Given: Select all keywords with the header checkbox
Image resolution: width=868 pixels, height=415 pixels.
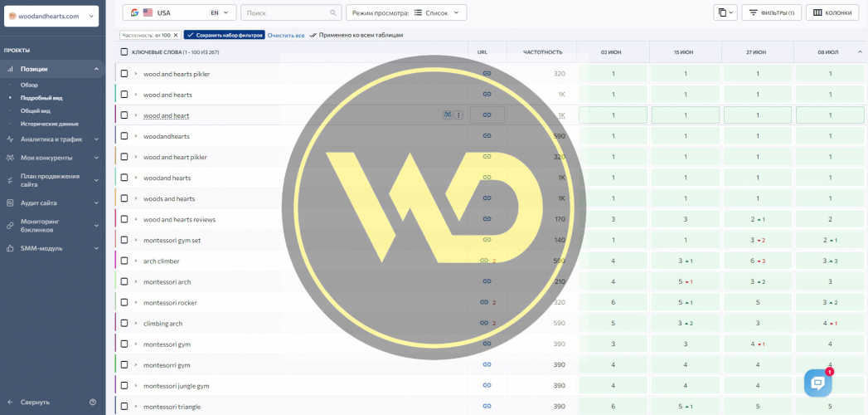Looking at the screenshot, I should [x=124, y=51].
